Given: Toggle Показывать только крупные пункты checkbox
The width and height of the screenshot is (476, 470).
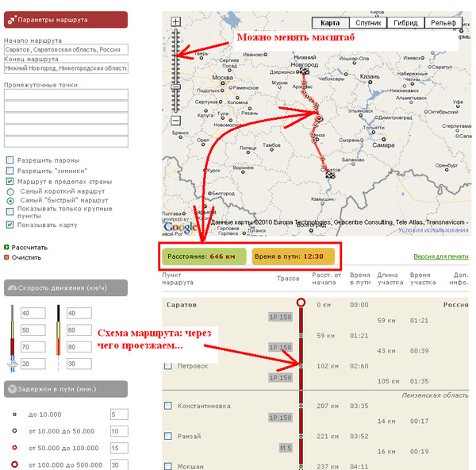Looking at the screenshot, I should [10, 211].
